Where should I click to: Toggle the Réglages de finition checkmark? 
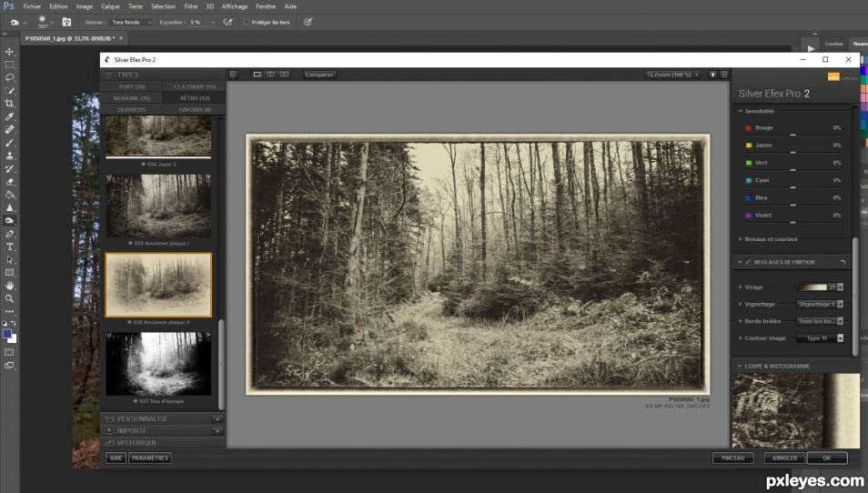point(748,262)
